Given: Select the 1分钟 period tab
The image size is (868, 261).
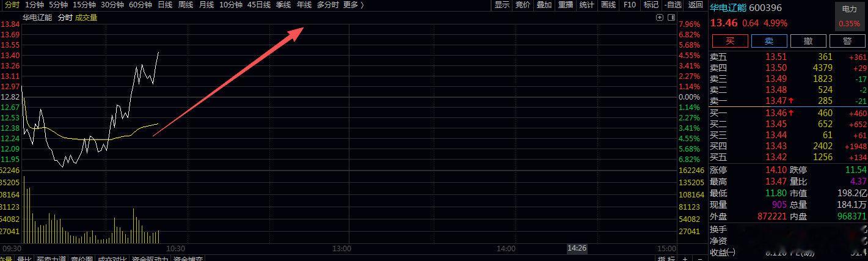Looking at the screenshot, I should coord(35,5).
